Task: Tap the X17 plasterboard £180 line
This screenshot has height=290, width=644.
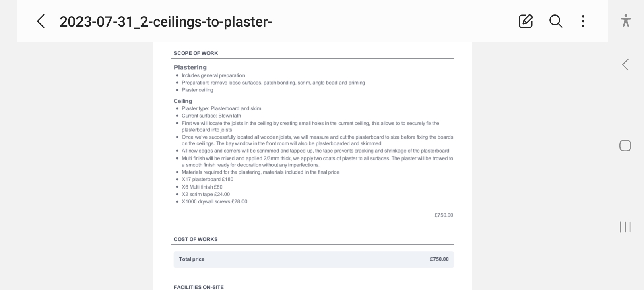Action: pos(207,179)
